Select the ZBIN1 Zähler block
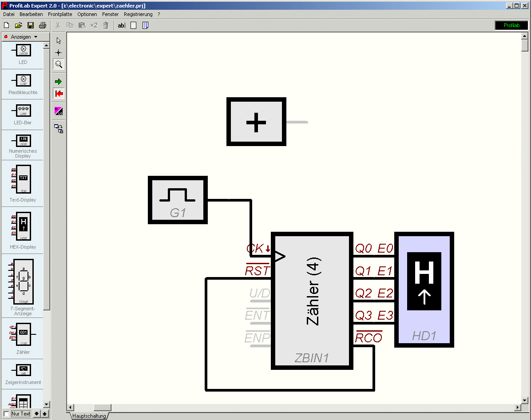This screenshot has height=420, width=531. (312, 301)
